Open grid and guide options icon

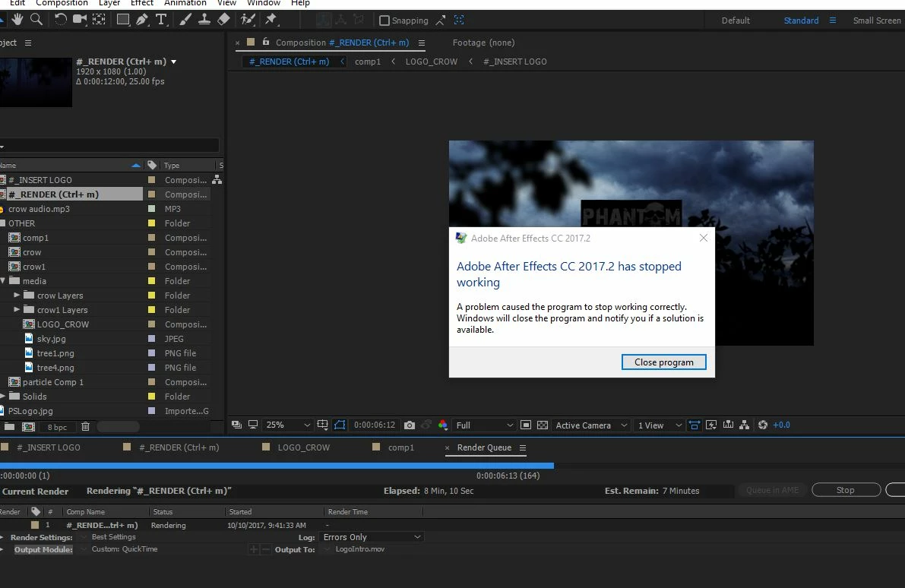coord(323,425)
